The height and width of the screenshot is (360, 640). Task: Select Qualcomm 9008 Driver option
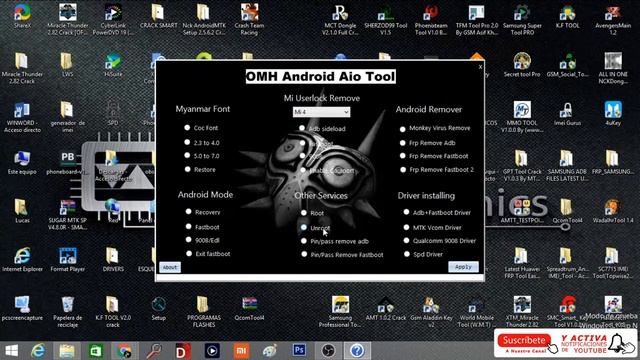tap(407, 240)
